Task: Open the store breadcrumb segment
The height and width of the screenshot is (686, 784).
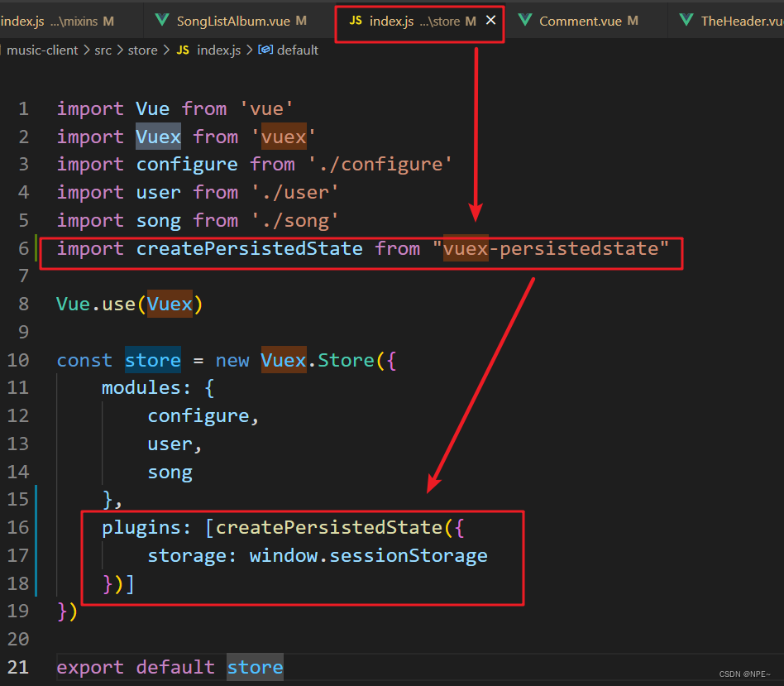Action: point(142,50)
